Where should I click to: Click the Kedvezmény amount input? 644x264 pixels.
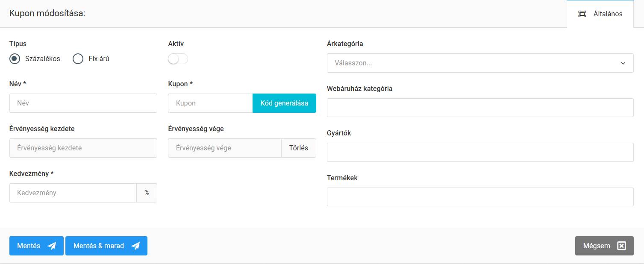pyautogui.click(x=73, y=193)
